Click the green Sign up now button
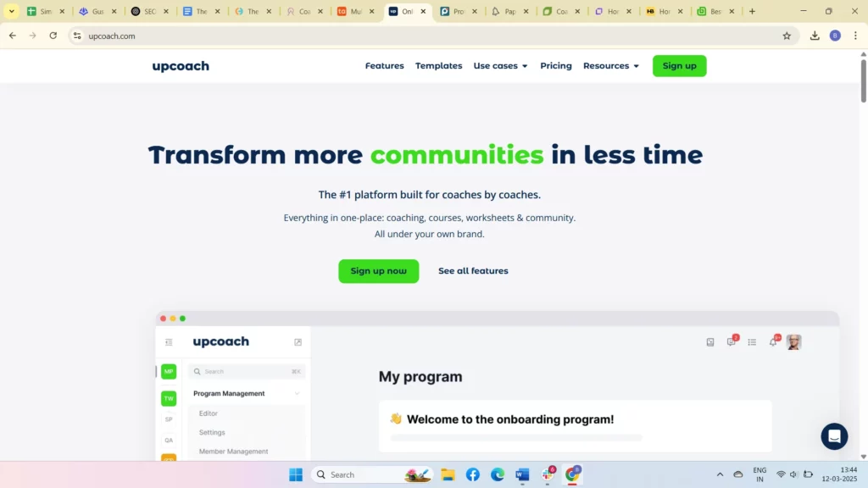The height and width of the screenshot is (488, 868). tap(378, 271)
